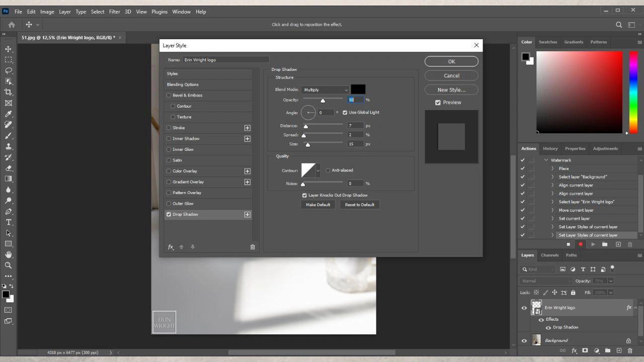Select the Clone Stamp tool
This screenshot has height=362, width=644.
pos(8,146)
